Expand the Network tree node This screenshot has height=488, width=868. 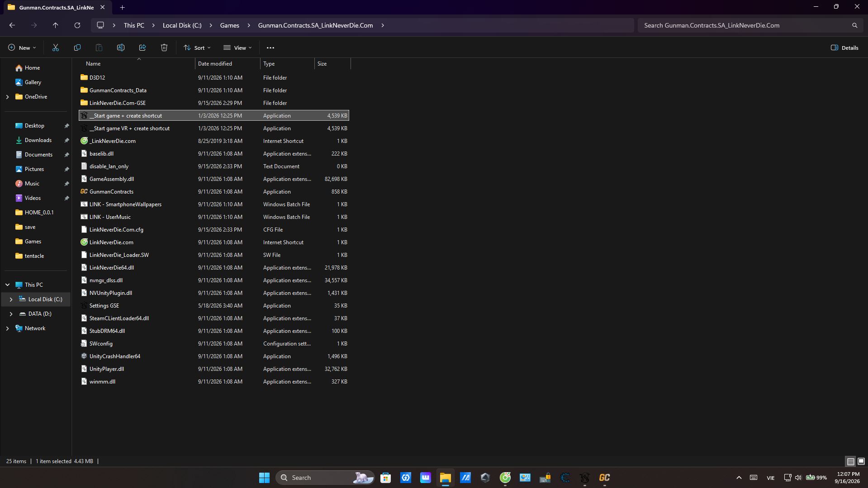(7, 328)
